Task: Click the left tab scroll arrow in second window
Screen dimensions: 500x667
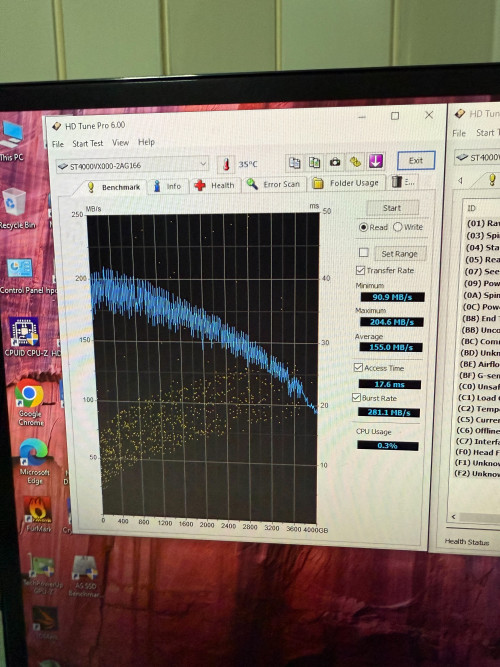Action: coord(460,180)
